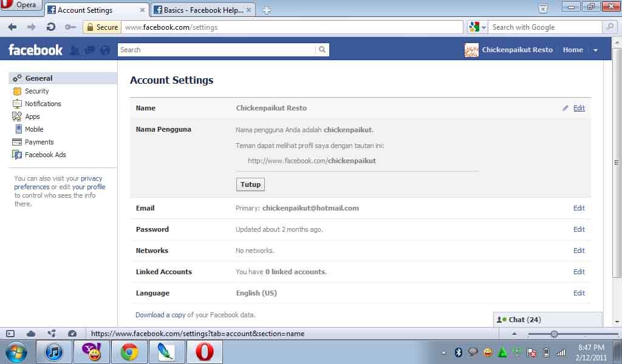Open Facebook friend requests icon
The image size is (622, 364).
coord(75,50)
